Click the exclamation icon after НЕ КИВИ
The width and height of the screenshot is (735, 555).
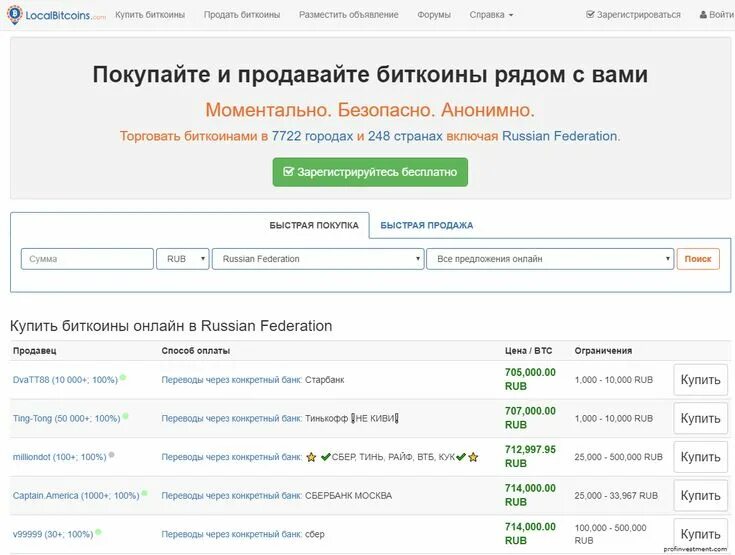click(397, 418)
